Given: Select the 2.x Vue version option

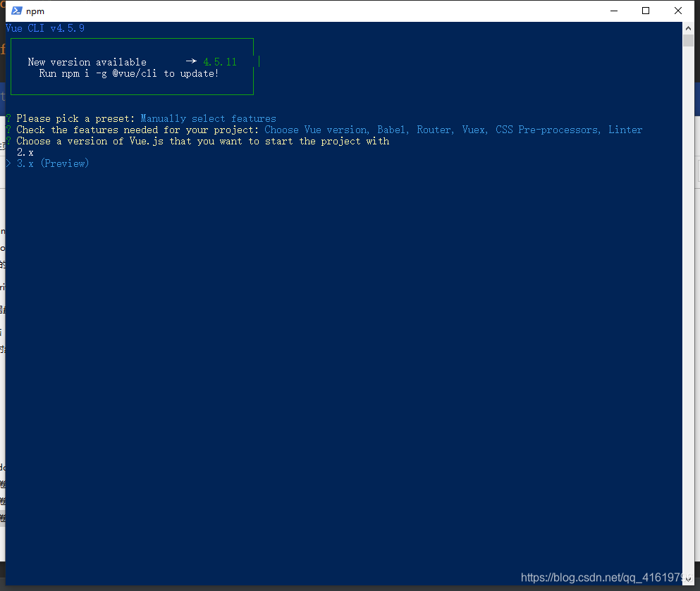Looking at the screenshot, I should [x=25, y=153].
